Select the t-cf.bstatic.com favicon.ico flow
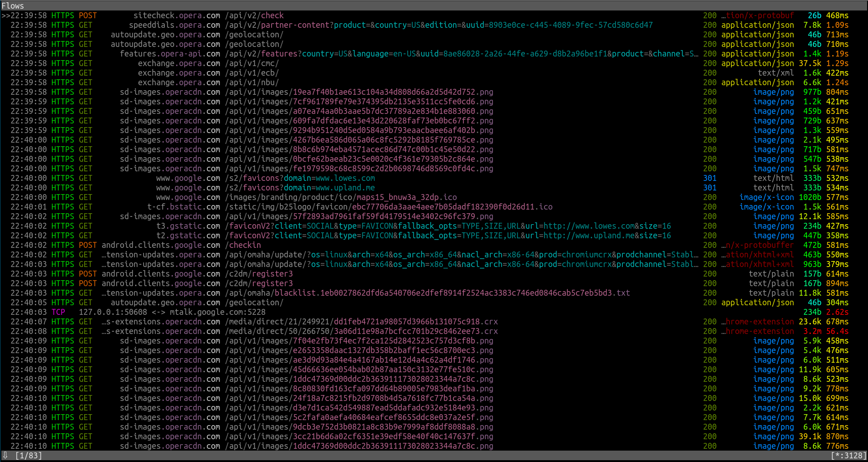 [x=434, y=207]
